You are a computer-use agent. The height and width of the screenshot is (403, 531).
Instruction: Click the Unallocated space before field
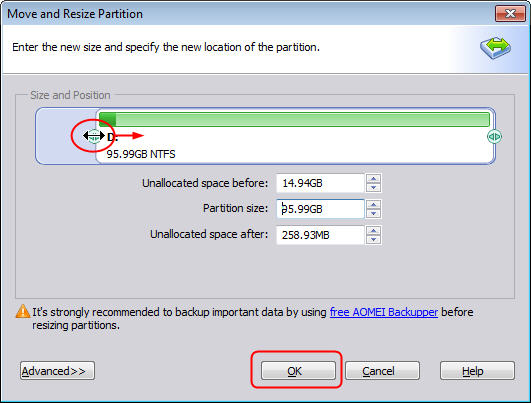pyautogui.click(x=320, y=183)
